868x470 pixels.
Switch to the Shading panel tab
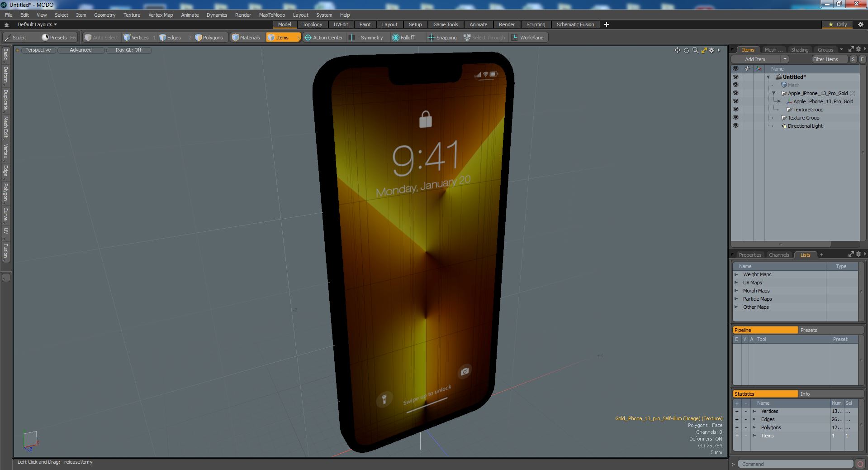(x=799, y=50)
